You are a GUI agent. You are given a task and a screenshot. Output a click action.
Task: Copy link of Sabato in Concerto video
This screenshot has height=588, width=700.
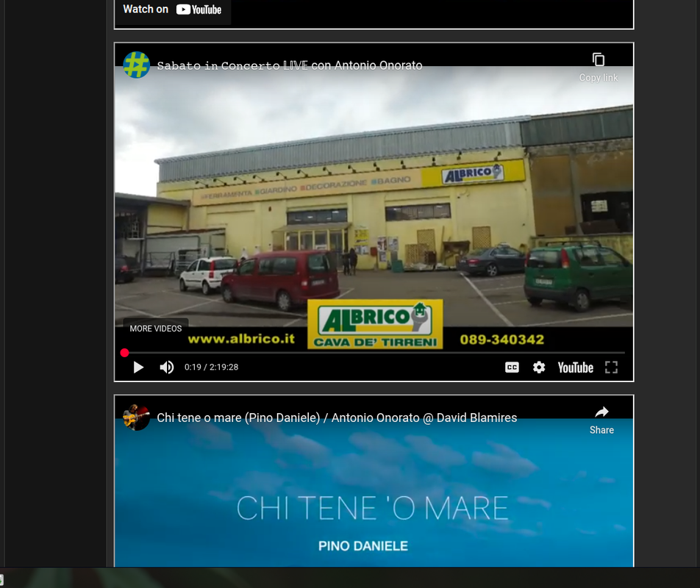coord(599,68)
